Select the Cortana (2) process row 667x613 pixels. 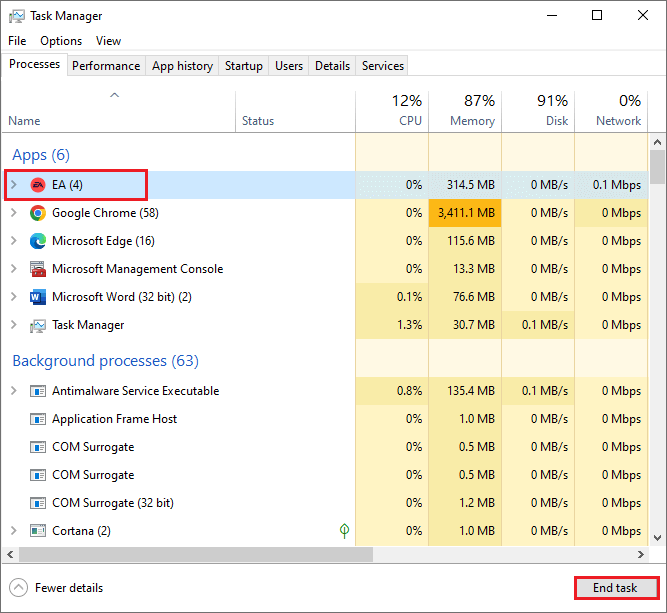[x=325, y=531]
